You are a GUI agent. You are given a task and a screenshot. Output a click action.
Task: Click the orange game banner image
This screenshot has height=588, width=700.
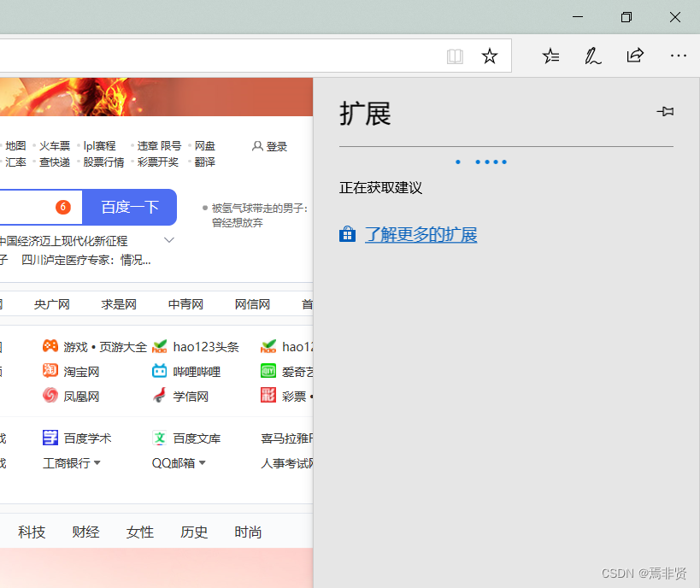[x=156, y=97]
